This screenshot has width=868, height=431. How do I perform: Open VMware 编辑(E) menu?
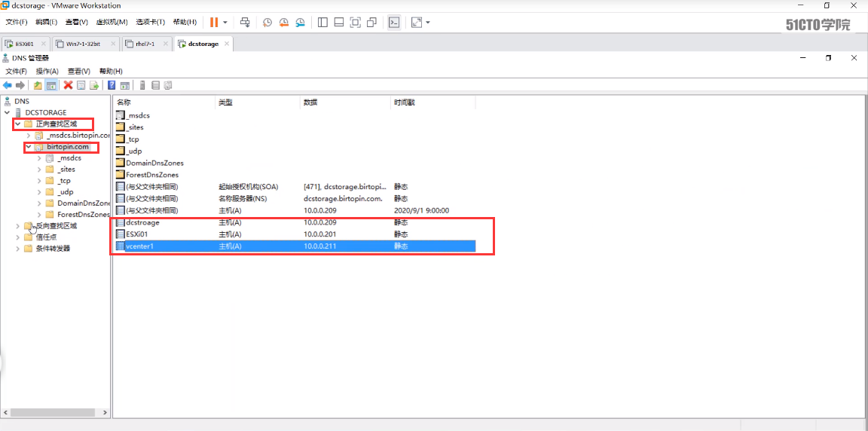(x=47, y=22)
